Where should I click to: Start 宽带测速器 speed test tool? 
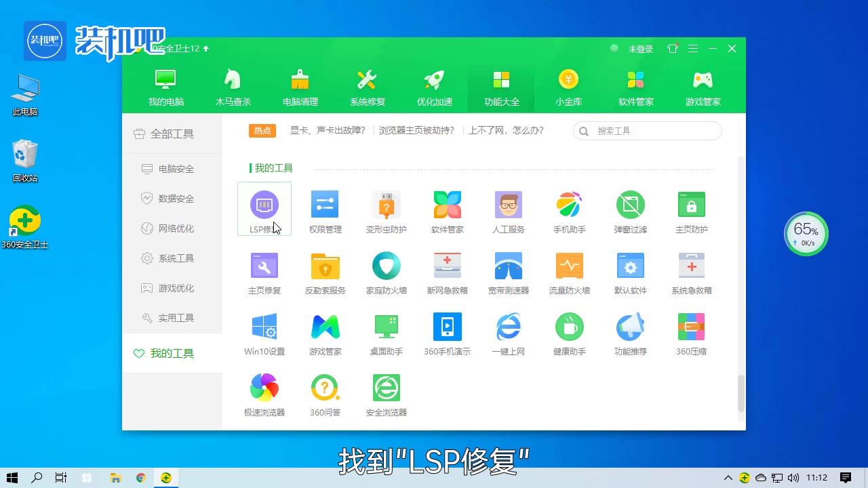coord(508,266)
